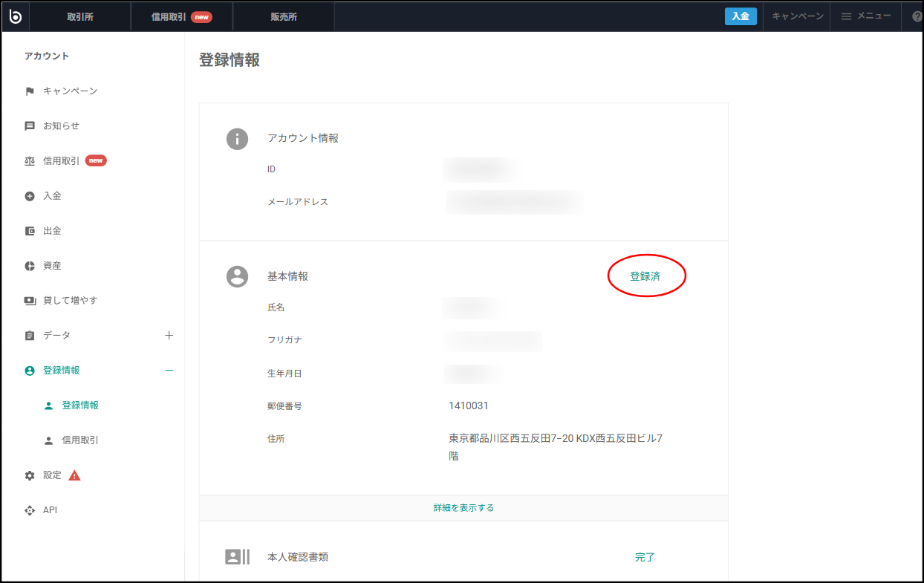This screenshot has height=583, width=924.
Task: Click the 登録済 status link
Action: pyautogui.click(x=645, y=276)
